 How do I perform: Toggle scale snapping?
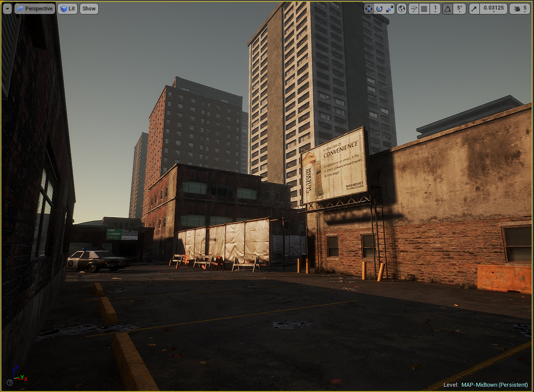tap(475, 9)
